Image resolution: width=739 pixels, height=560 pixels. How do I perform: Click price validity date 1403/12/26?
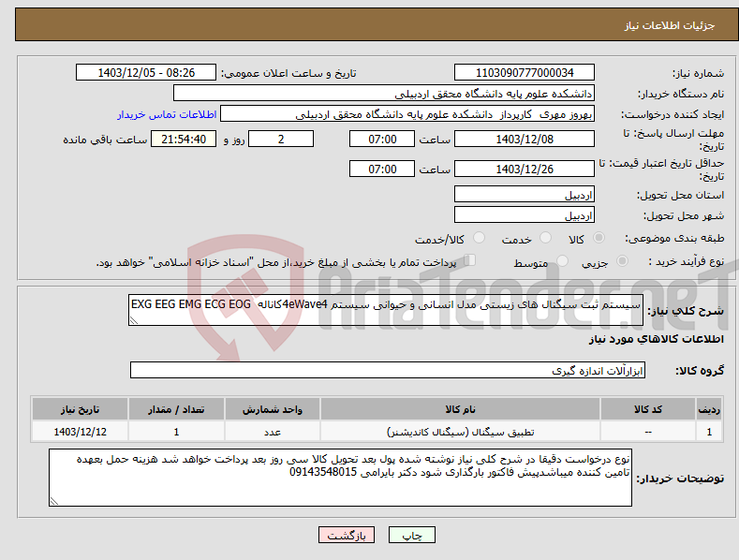point(525,169)
